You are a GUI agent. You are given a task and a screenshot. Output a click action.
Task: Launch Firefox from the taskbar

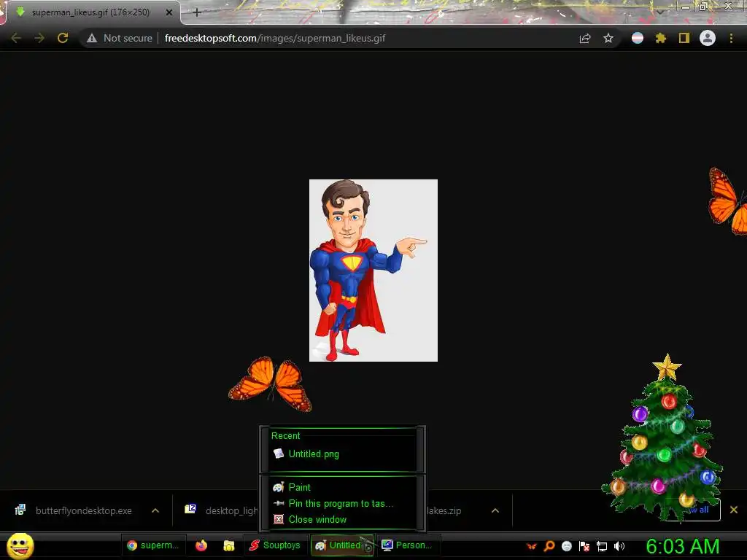[201, 545]
